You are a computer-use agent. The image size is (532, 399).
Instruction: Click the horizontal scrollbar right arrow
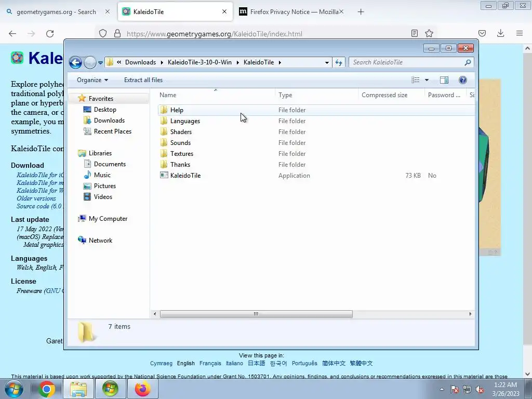click(470, 314)
